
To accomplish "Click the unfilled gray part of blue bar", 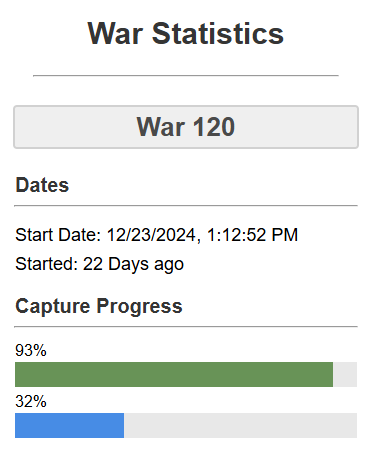I will tap(240, 425).
